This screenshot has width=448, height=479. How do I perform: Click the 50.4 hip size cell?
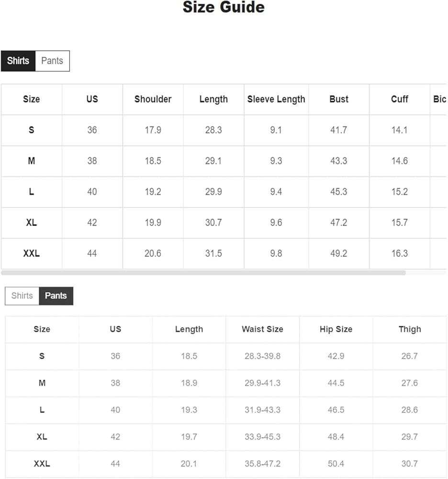(336, 464)
